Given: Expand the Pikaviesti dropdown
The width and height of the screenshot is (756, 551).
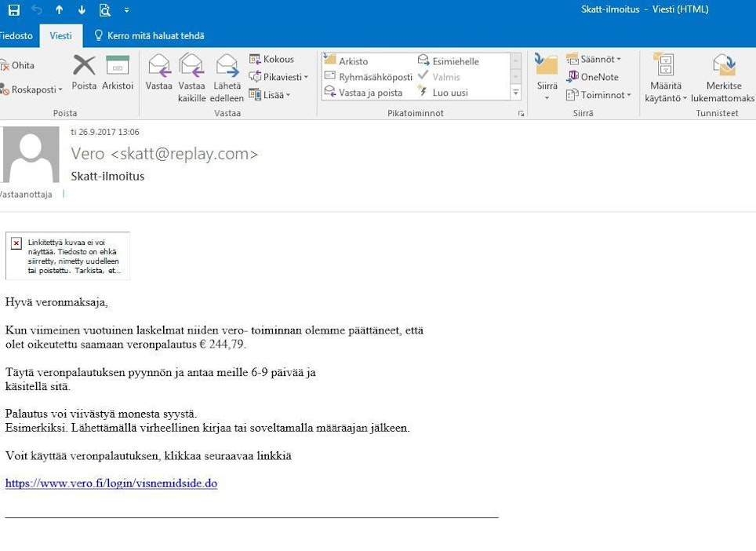Looking at the screenshot, I should [x=278, y=77].
